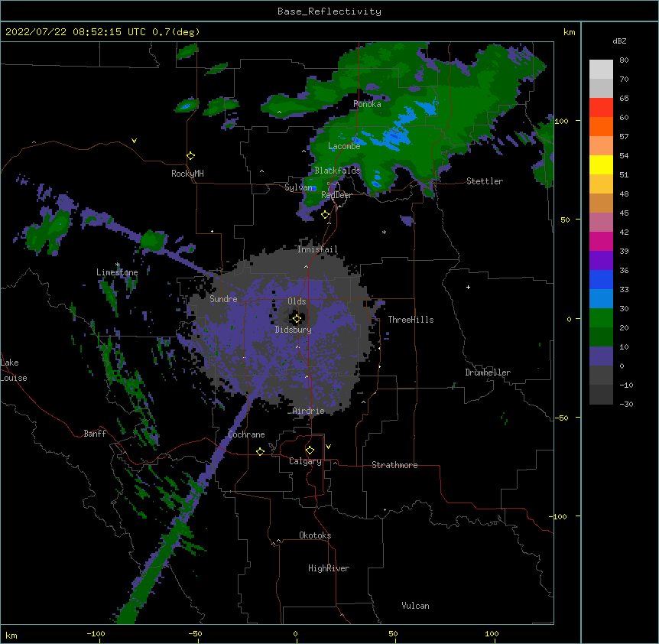Viewport: 659px width, 644px height.
Task: Click the green echo cell northwest of Limestone
Action: tap(50, 231)
